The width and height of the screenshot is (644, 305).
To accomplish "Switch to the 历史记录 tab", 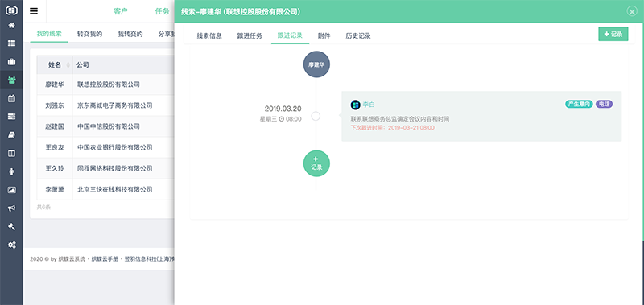I will coord(358,35).
